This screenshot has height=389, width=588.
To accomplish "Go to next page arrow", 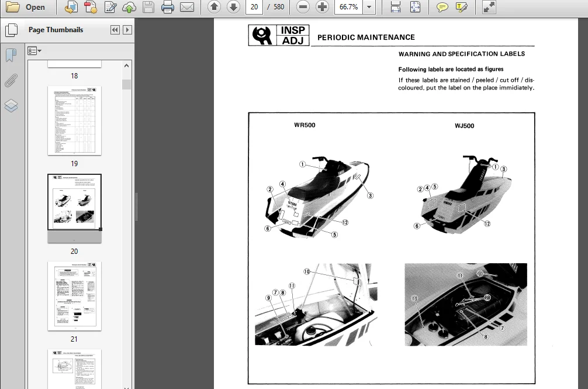I will pos(233,7).
